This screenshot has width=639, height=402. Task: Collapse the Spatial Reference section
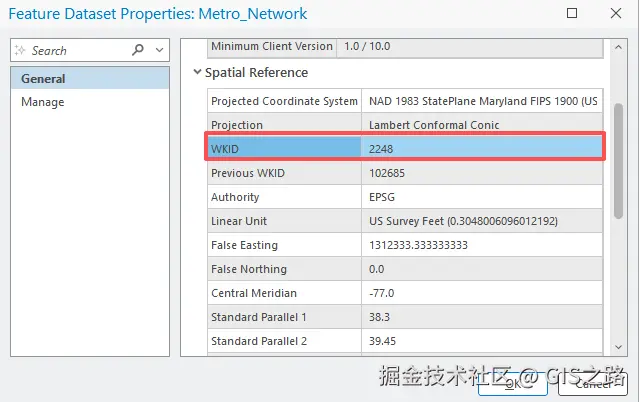pyautogui.click(x=197, y=72)
